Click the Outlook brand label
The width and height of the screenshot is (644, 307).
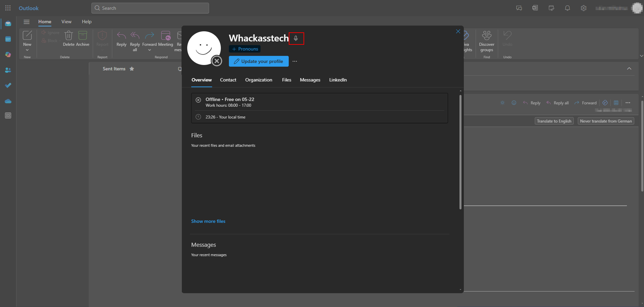(x=29, y=8)
